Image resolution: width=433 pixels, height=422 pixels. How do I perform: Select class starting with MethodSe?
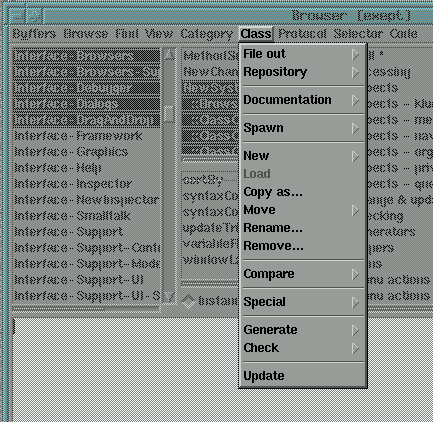[210, 56]
